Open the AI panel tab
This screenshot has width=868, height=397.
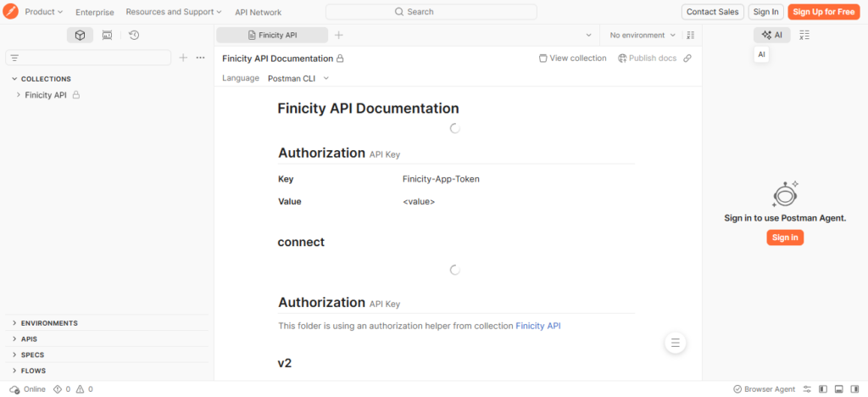771,35
